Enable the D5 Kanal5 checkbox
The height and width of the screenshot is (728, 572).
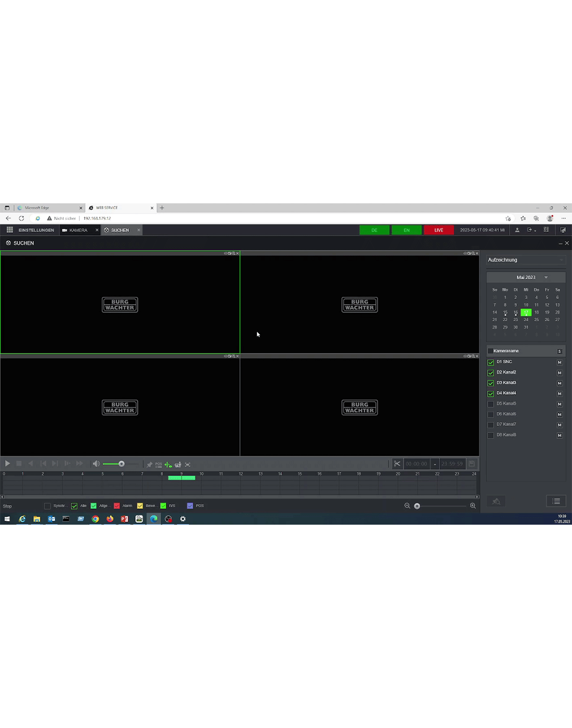pyautogui.click(x=490, y=404)
